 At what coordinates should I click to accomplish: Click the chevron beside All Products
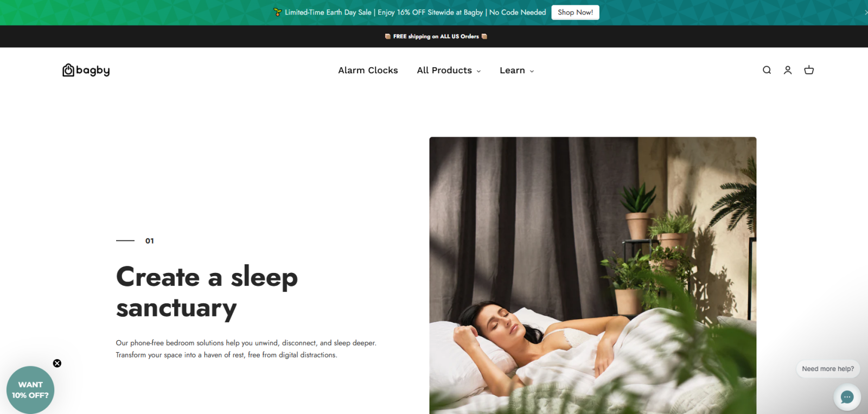click(x=478, y=71)
